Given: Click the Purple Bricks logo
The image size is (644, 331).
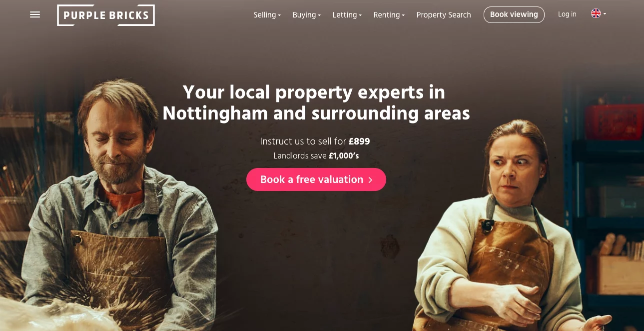Looking at the screenshot, I should point(106,15).
